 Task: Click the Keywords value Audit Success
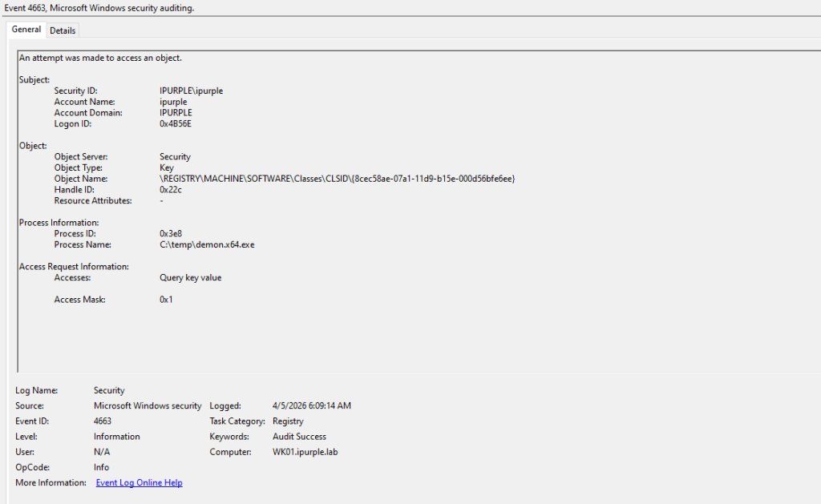click(x=299, y=437)
